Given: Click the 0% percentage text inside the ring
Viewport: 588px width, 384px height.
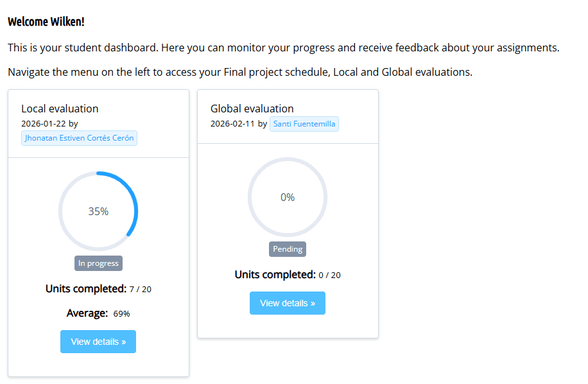Looking at the screenshot, I should point(287,197).
